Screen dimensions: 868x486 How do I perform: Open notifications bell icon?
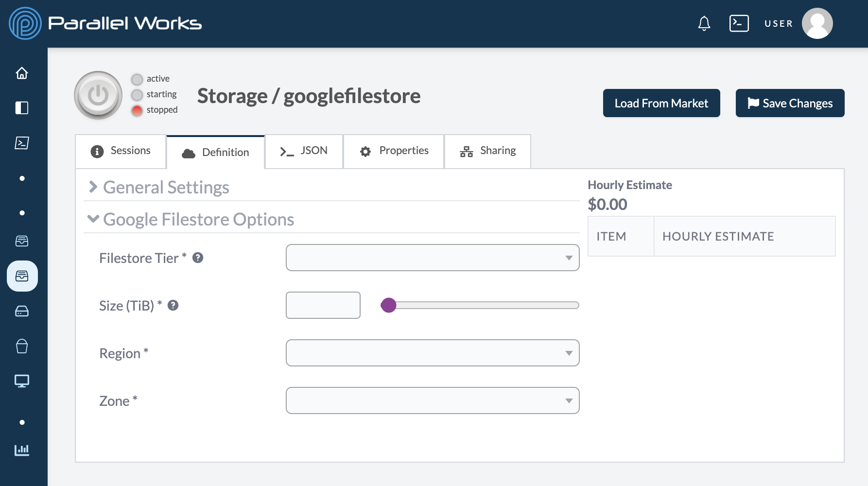[x=704, y=23]
